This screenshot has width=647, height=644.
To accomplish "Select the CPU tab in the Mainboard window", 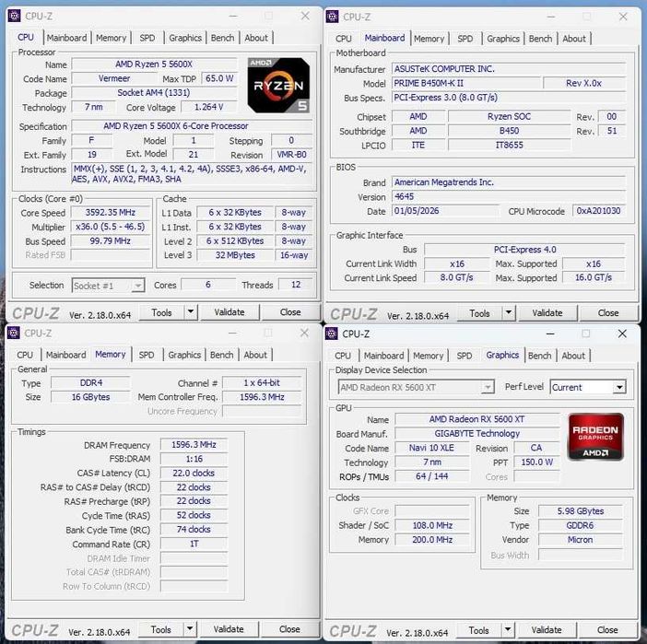I will (344, 39).
